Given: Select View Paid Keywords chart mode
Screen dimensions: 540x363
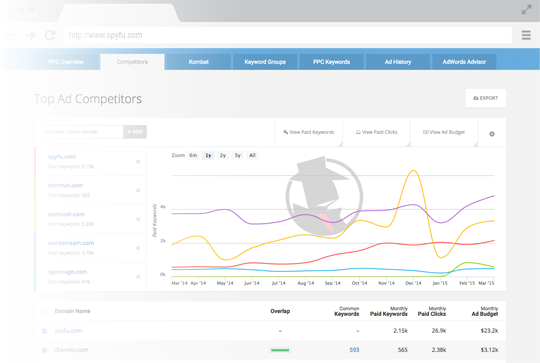Looking at the screenshot, I should pos(309,132).
